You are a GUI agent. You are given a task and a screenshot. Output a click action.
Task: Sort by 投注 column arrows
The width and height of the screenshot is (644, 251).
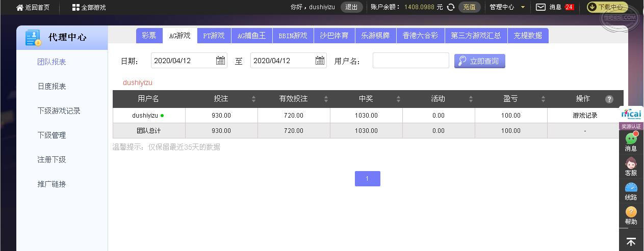click(x=253, y=99)
